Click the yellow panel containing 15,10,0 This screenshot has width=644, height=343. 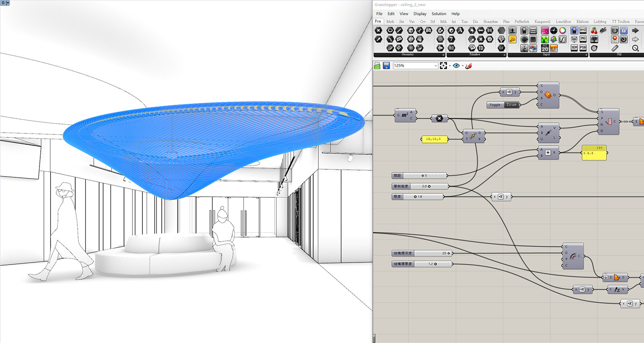point(434,139)
